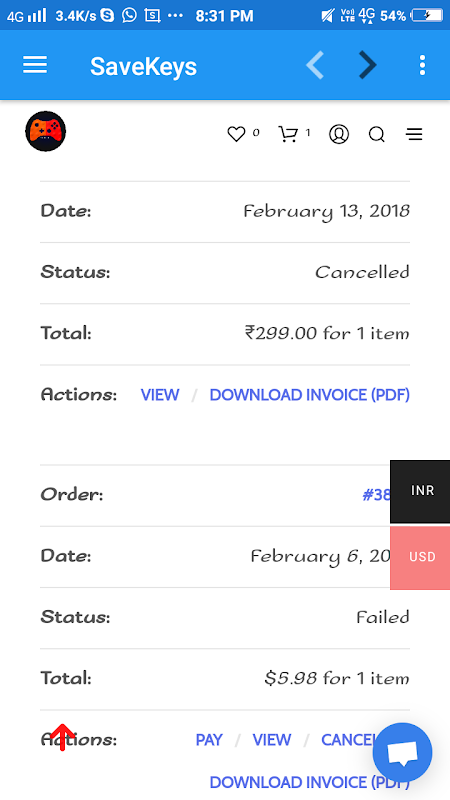This screenshot has height=800, width=450.
Task: Download invoice PDF for $5.98 order
Action: pos(310,782)
